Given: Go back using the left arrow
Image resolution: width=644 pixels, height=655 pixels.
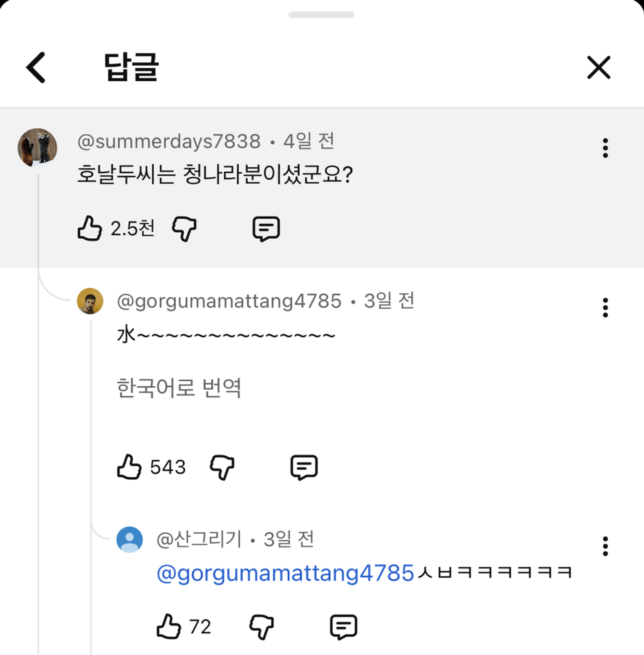Looking at the screenshot, I should click(x=36, y=68).
